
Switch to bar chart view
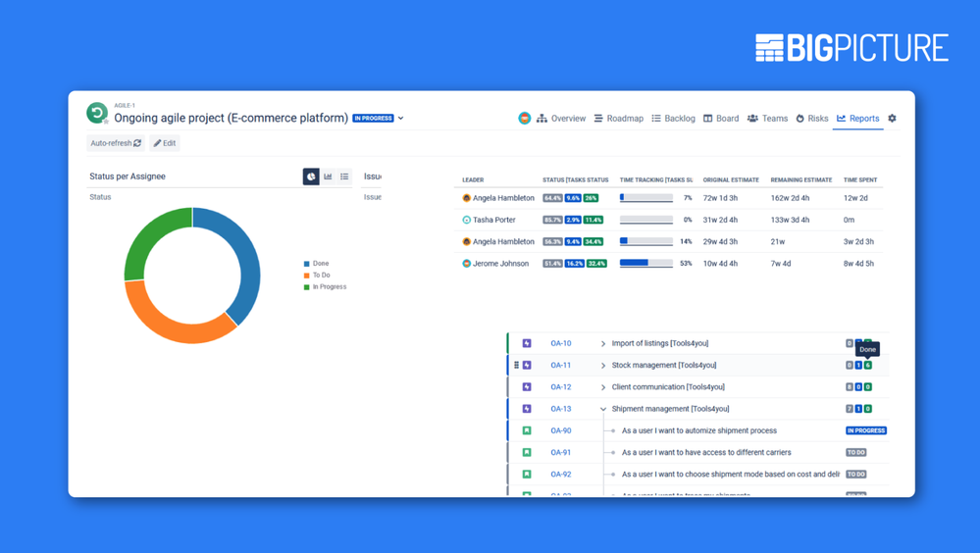pyautogui.click(x=328, y=176)
